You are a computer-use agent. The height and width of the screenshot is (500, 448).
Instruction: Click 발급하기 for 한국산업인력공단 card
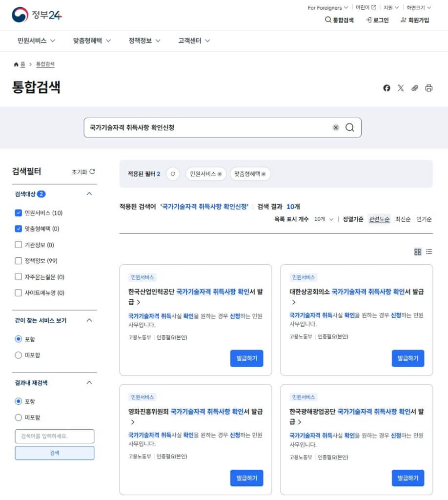(246, 358)
